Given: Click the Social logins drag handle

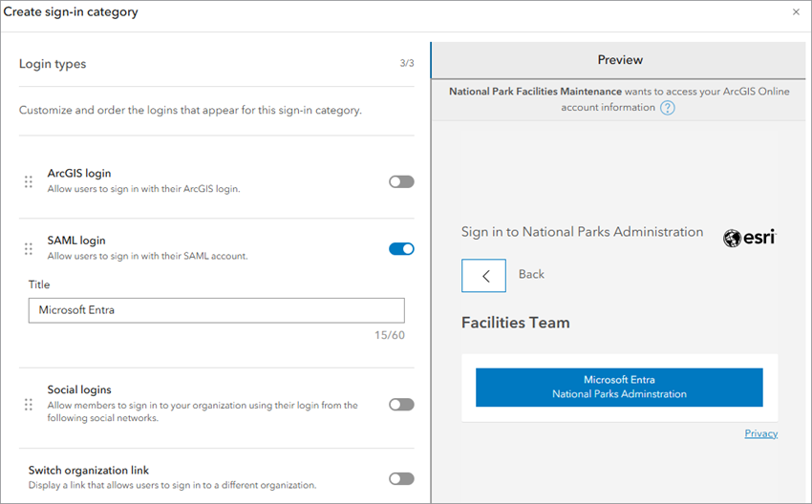Looking at the screenshot, I should [x=29, y=405].
